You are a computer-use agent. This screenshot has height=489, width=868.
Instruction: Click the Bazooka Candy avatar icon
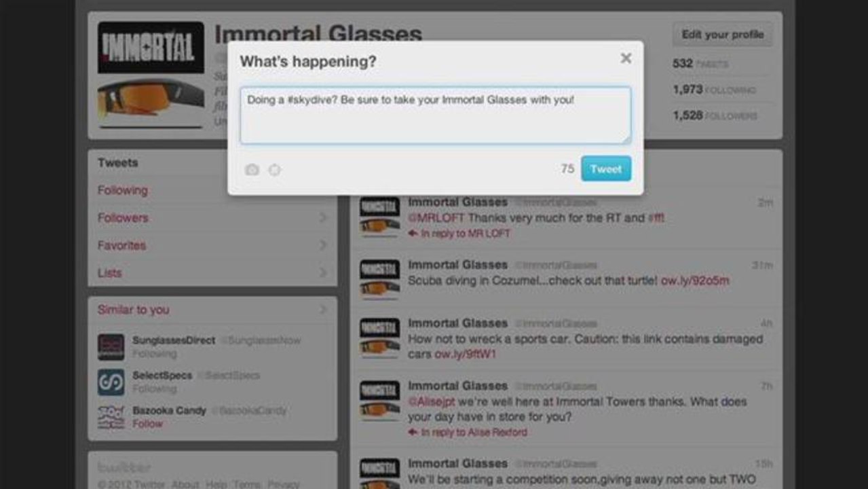tap(111, 417)
